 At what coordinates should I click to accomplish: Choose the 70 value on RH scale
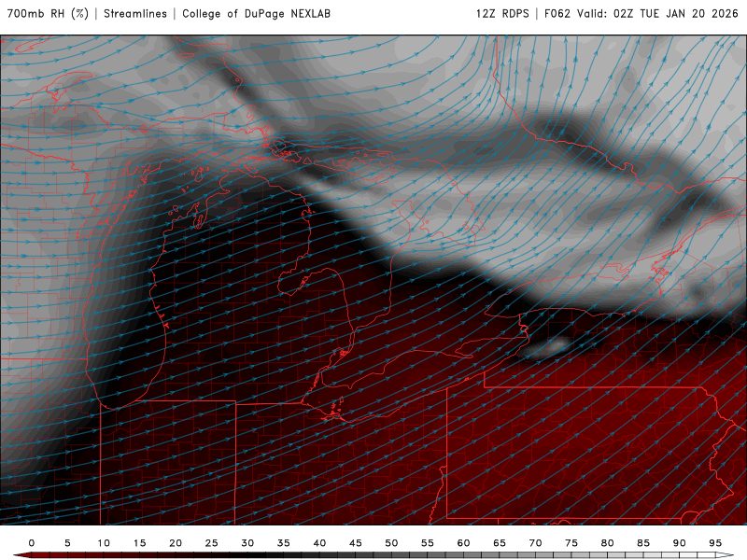click(x=535, y=543)
